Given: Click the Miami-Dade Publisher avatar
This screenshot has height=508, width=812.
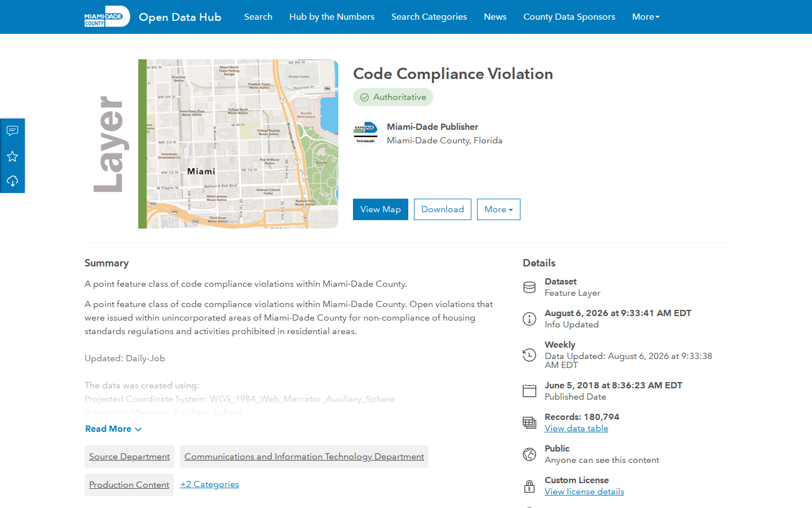Looking at the screenshot, I should [365, 133].
